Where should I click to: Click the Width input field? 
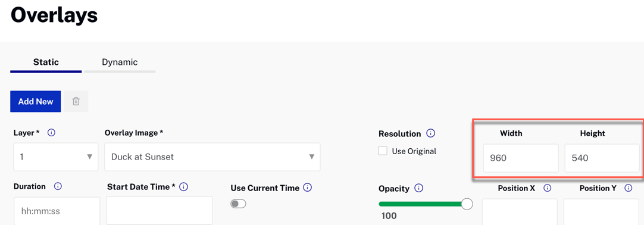(x=521, y=158)
